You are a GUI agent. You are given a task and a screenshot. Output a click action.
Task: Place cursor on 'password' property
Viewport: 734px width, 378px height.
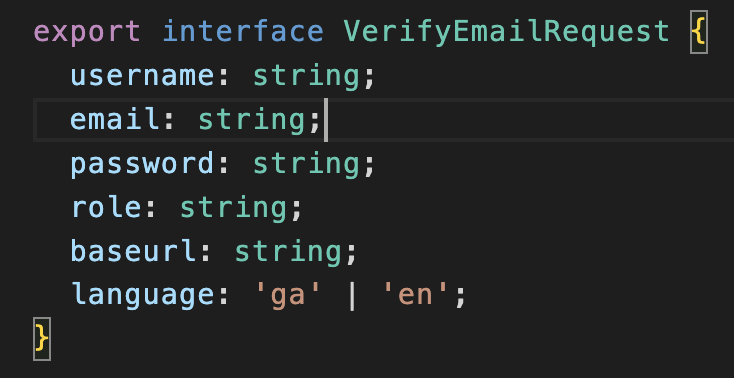click(x=143, y=164)
